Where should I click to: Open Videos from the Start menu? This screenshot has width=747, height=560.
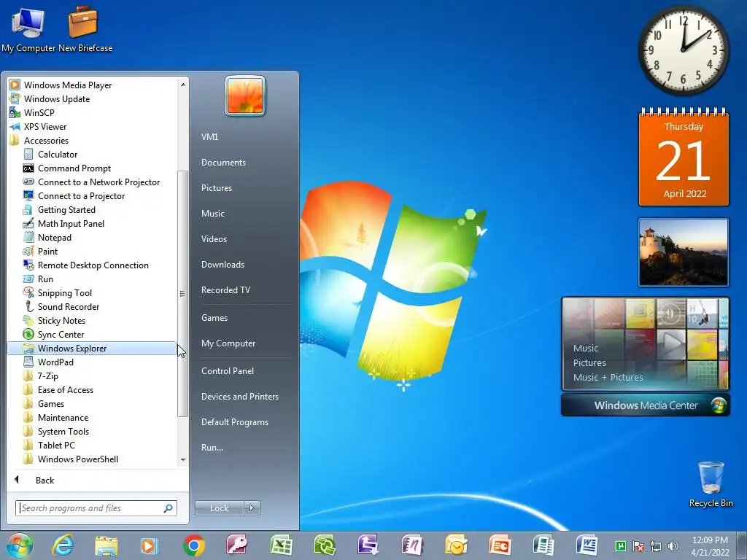pos(214,239)
